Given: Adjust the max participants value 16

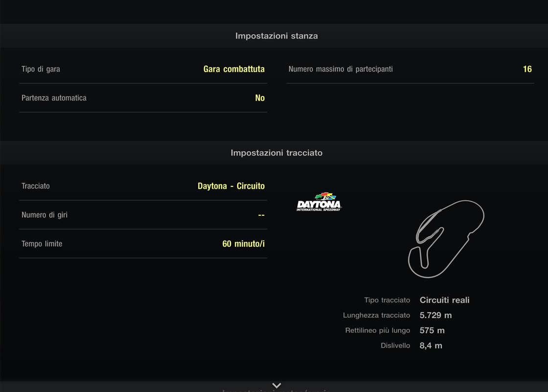Looking at the screenshot, I should (527, 69).
